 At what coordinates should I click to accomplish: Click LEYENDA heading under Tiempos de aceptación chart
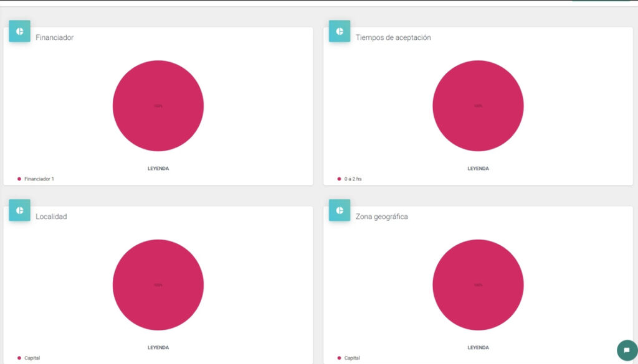coord(478,169)
